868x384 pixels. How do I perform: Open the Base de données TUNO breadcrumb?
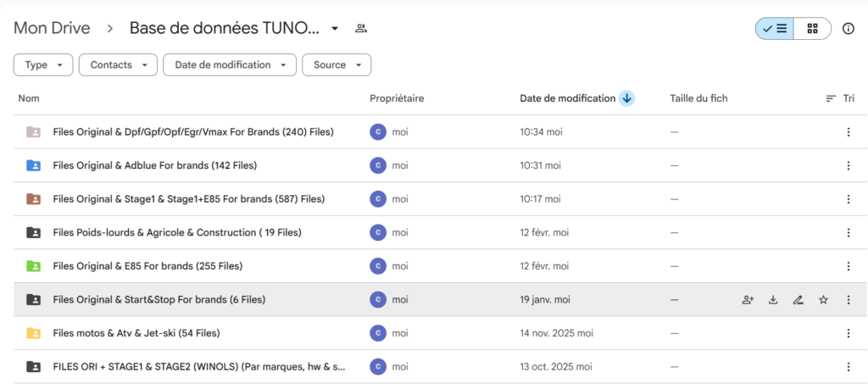coord(224,28)
